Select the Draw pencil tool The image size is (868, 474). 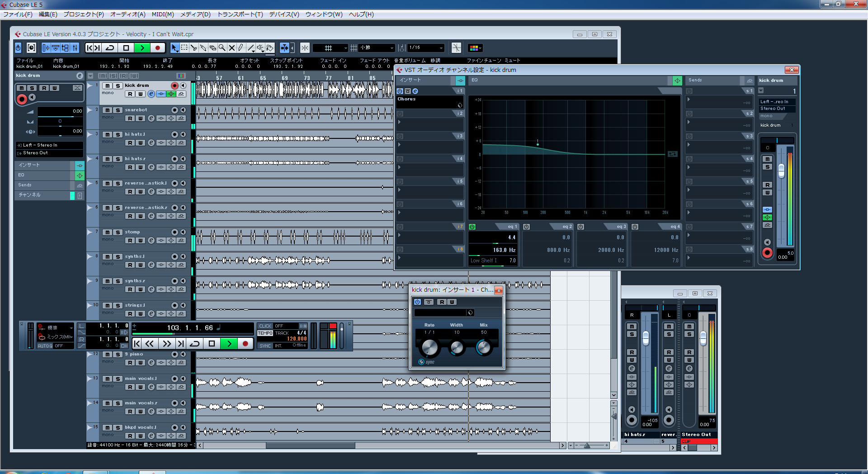click(241, 48)
